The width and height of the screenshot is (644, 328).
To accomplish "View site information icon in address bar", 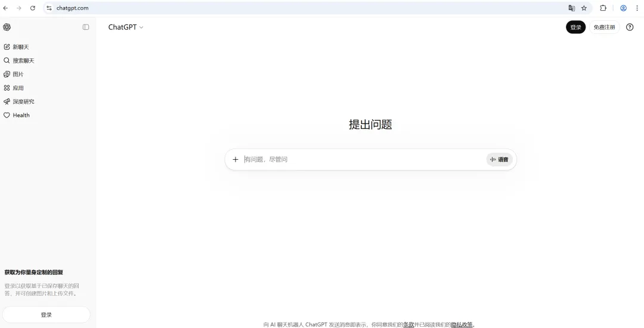I will click(x=49, y=8).
